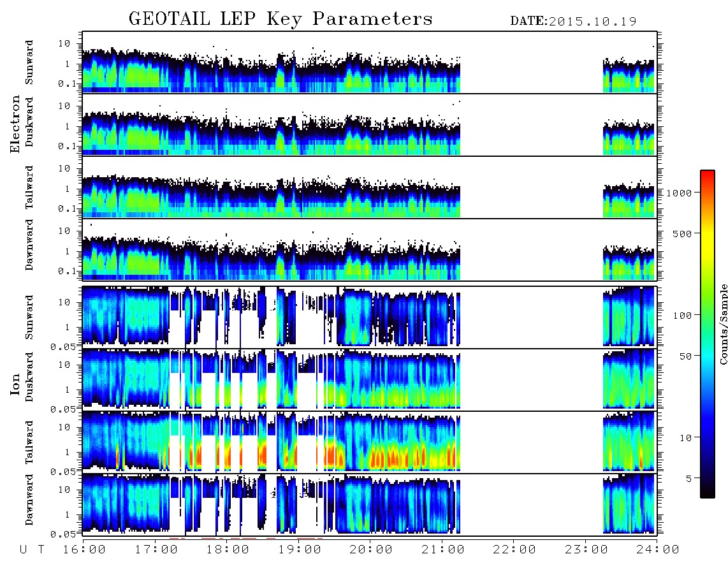Click the Electron Sunward panel label

tap(29, 62)
